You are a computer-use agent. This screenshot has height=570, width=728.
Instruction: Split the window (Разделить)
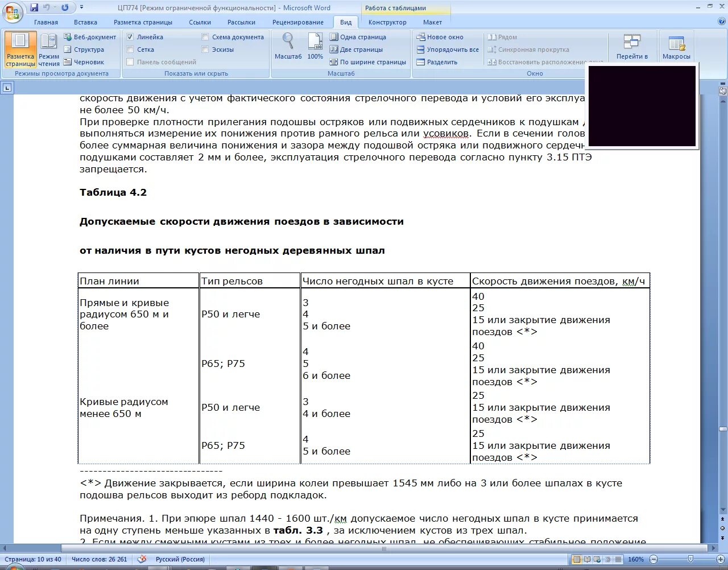[437, 62]
